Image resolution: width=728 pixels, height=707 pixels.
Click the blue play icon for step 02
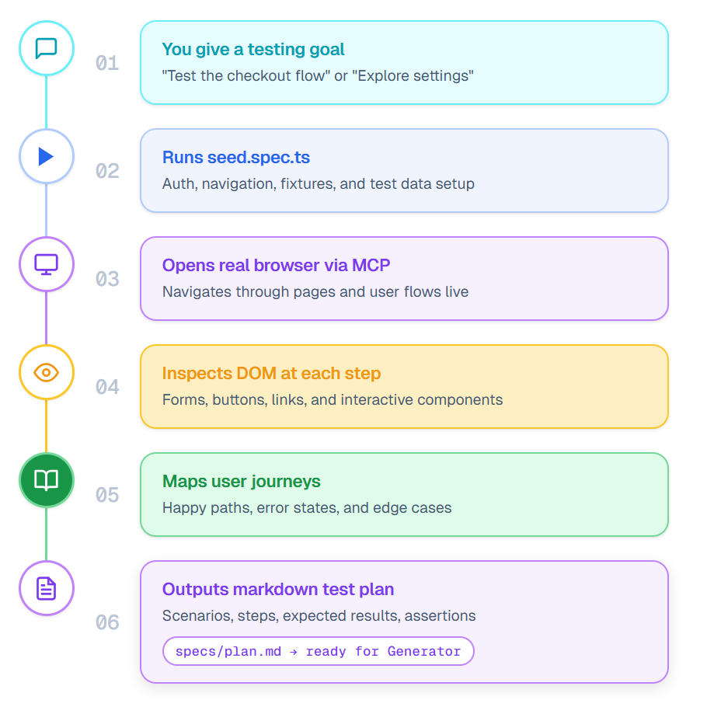tap(47, 156)
